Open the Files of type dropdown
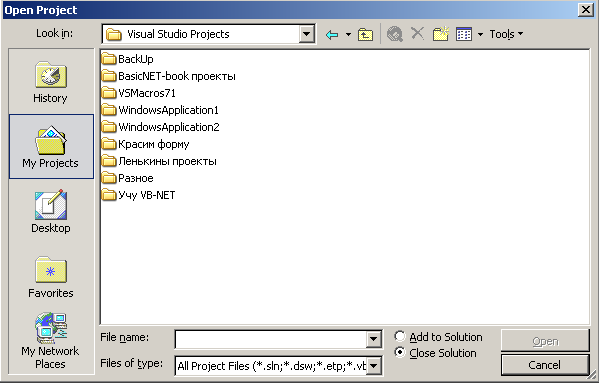 click(x=374, y=366)
